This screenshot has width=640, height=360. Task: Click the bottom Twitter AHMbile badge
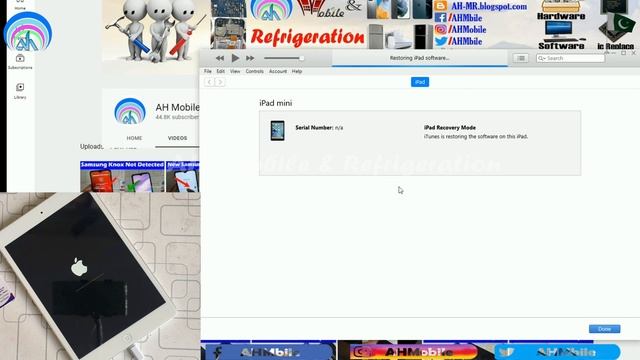[557, 352]
